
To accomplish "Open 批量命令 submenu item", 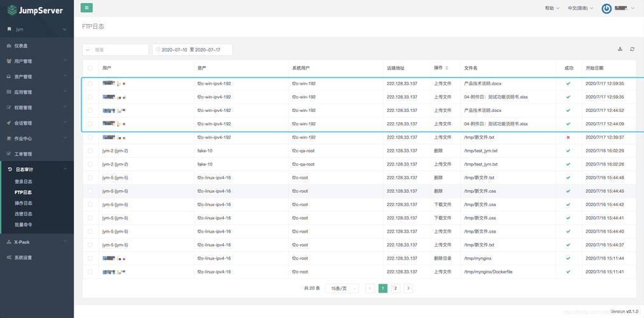I will (24, 225).
